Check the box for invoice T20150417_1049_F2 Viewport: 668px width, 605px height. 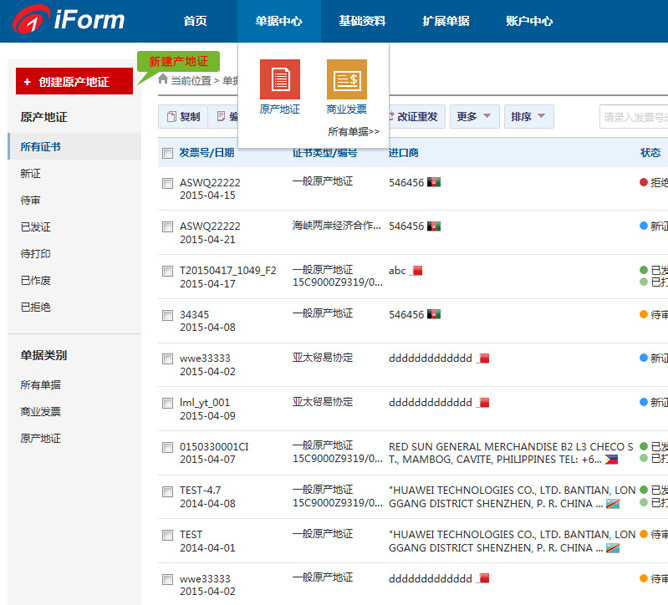(167, 271)
